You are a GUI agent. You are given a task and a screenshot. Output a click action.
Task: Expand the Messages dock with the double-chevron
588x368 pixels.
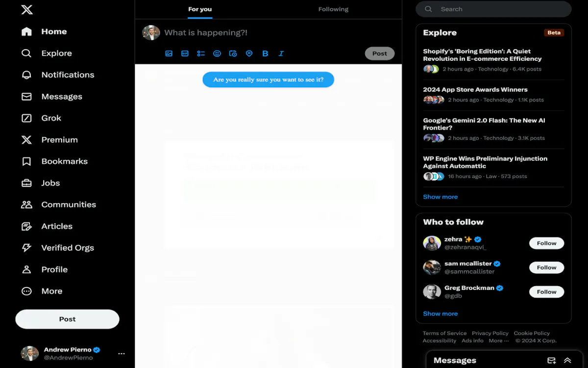coord(567,361)
